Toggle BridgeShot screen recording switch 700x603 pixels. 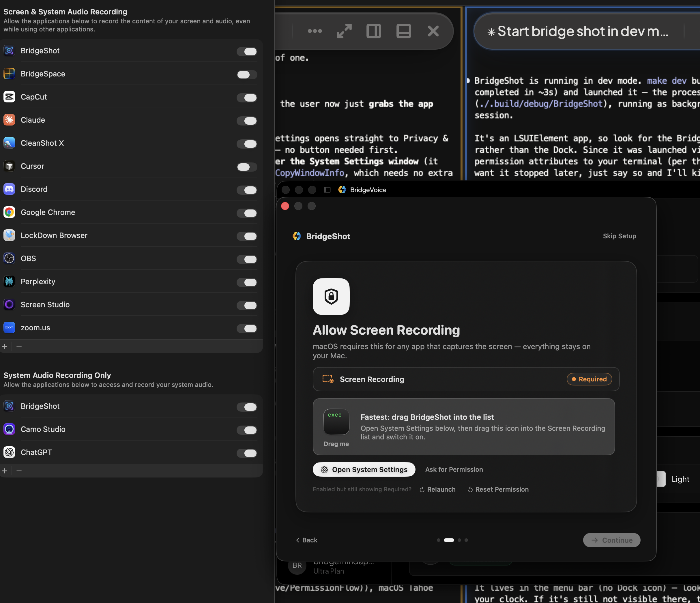coord(247,51)
